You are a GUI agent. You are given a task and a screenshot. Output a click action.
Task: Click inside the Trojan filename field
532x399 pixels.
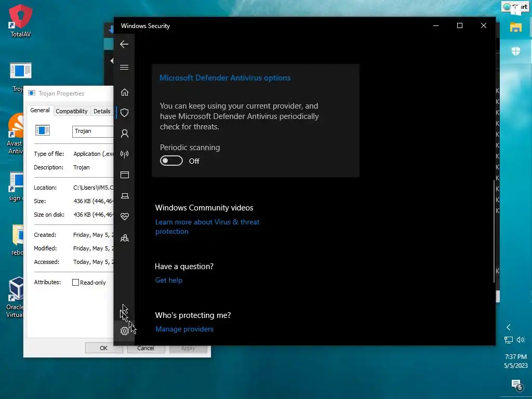click(92, 131)
